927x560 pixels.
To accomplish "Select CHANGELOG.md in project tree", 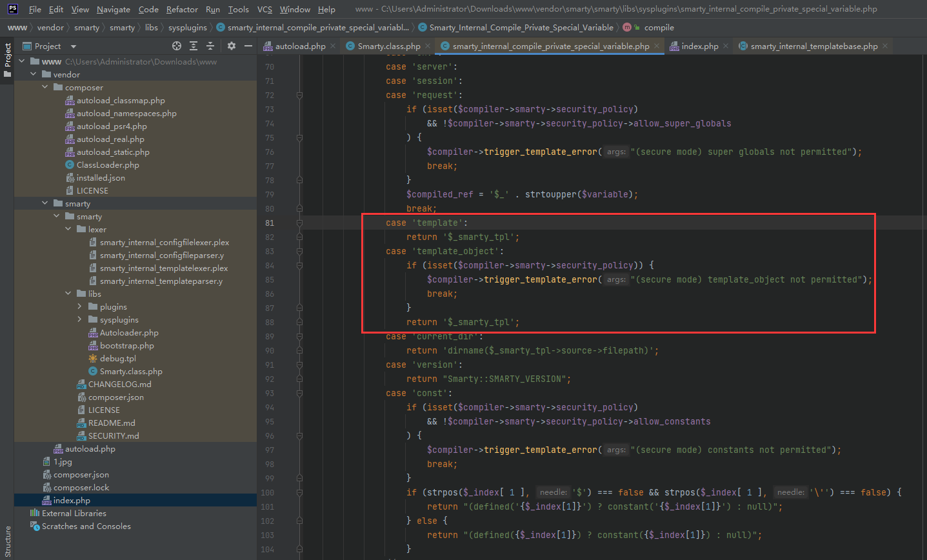I will click(x=119, y=384).
